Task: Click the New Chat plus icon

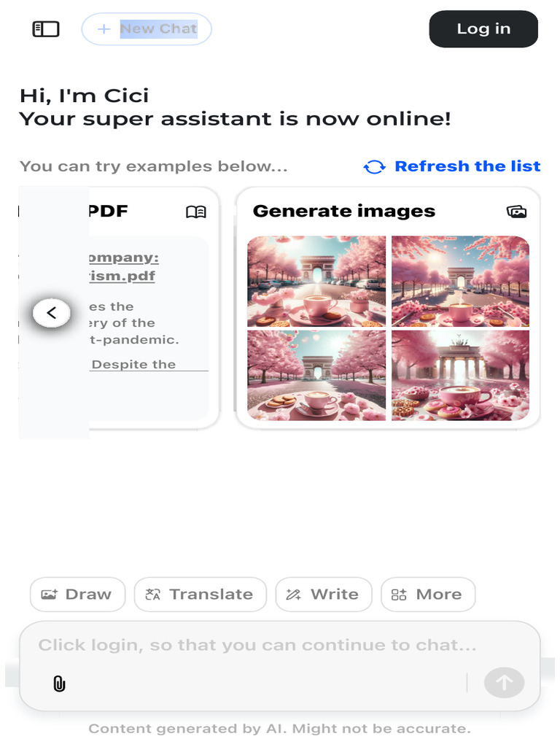Action: tap(104, 29)
